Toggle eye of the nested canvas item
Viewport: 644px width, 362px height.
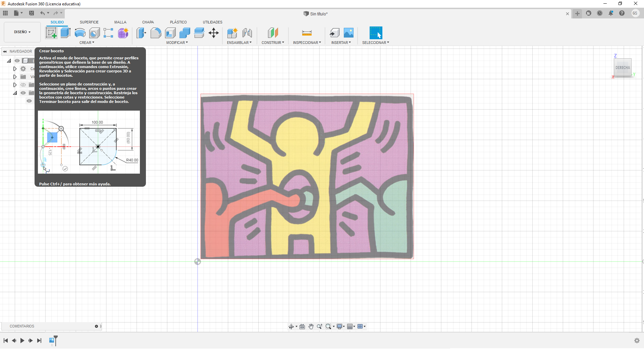pyautogui.click(x=29, y=101)
